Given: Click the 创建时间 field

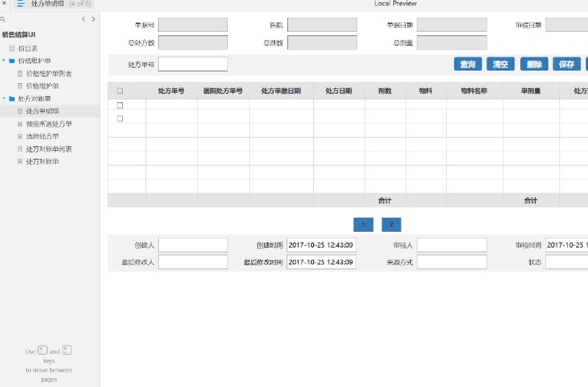Looking at the screenshot, I should [x=321, y=245].
